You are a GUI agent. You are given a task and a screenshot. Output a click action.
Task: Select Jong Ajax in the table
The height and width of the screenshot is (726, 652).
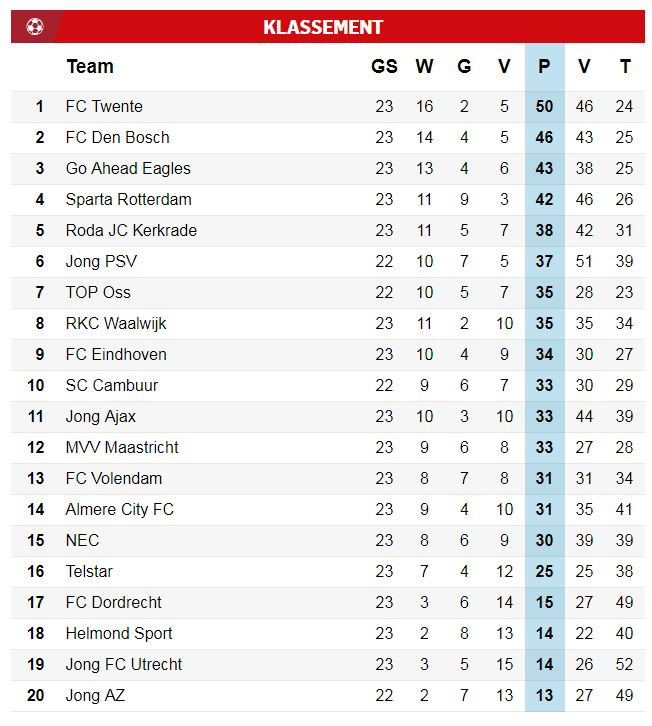pyautogui.click(x=101, y=417)
